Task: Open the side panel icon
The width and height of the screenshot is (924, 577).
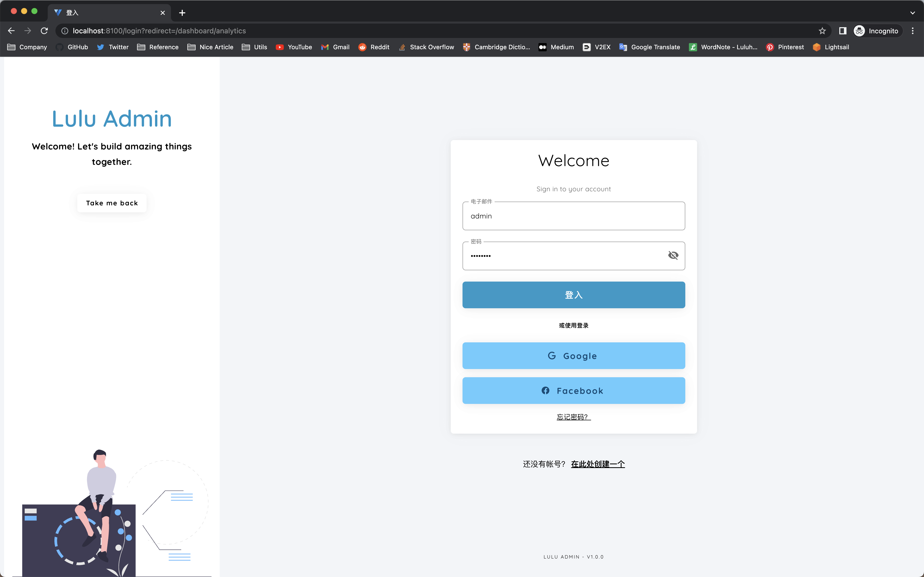Action: (x=843, y=31)
